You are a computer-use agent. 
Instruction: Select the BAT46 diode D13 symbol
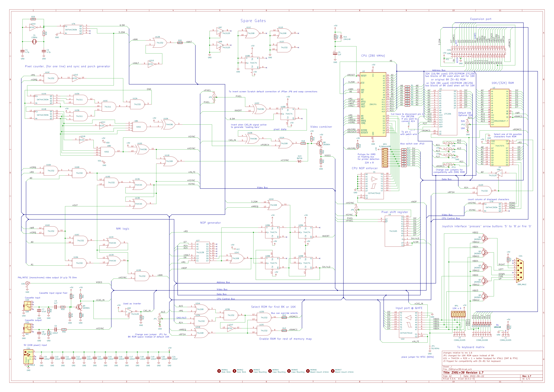[x=299, y=161]
